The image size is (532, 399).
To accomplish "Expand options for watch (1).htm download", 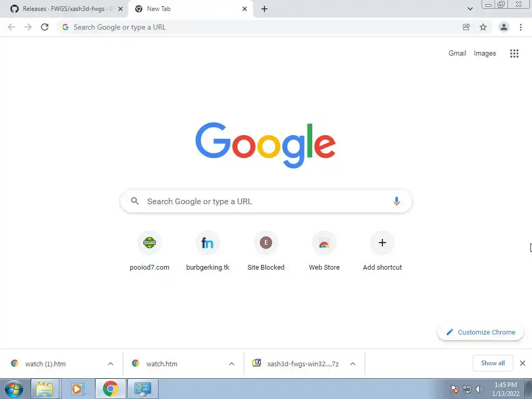I will [x=111, y=364].
